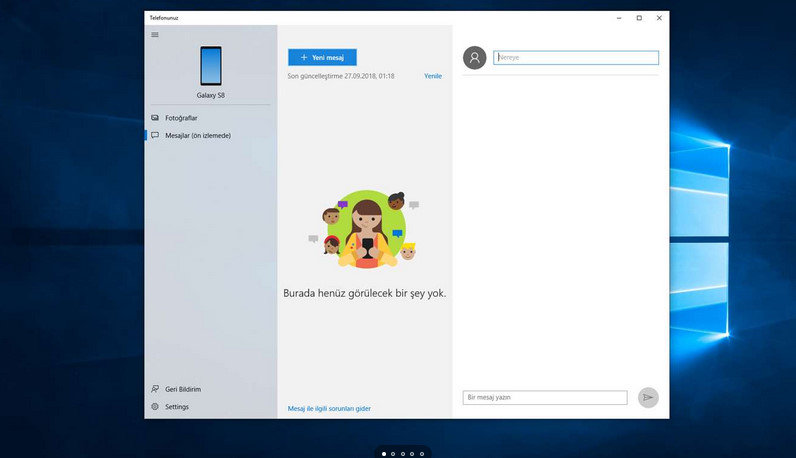Select the fourth carousel dot
The height and width of the screenshot is (458, 796).
click(412, 454)
